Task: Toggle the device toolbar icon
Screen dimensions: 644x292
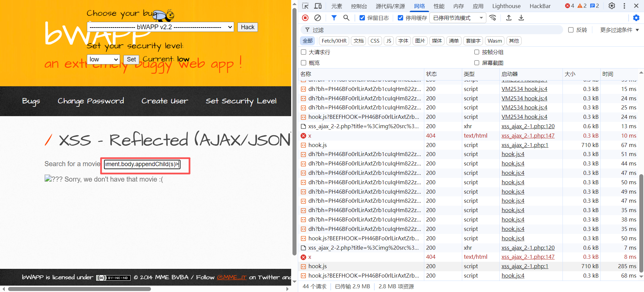Action: pyautogui.click(x=318, y=6)
